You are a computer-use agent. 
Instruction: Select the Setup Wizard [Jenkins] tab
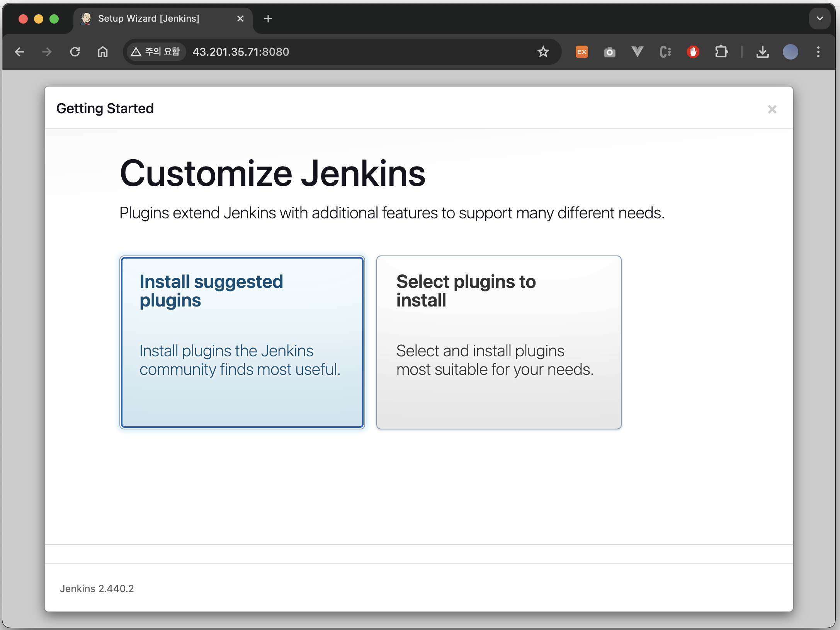click(149, 19)
